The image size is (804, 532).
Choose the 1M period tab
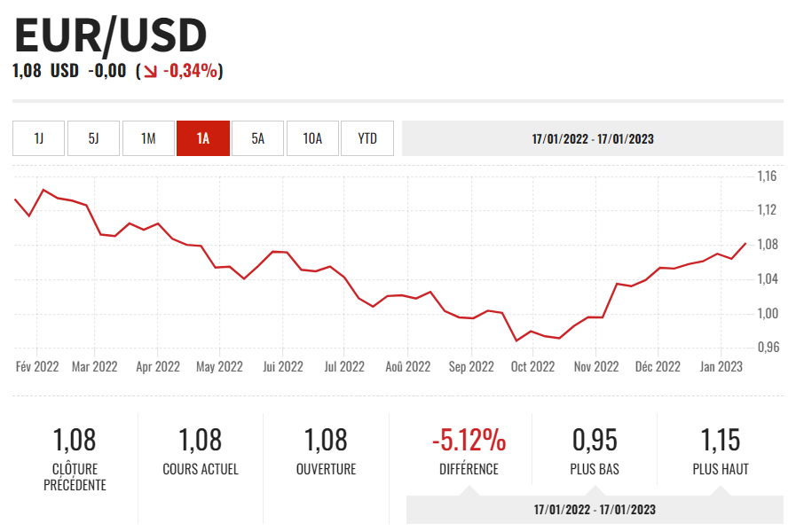point(148,138)
